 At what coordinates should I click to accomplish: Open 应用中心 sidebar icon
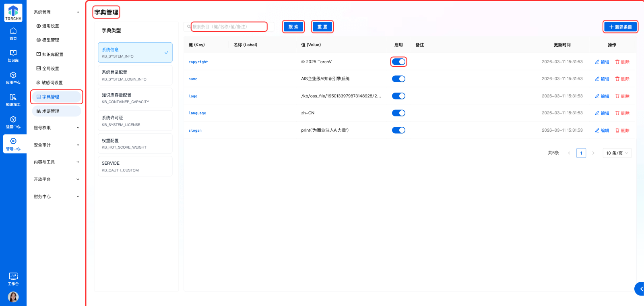[13, 78]
